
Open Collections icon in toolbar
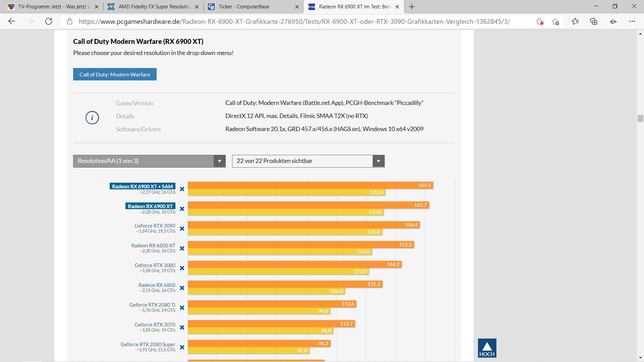(594, 21)
